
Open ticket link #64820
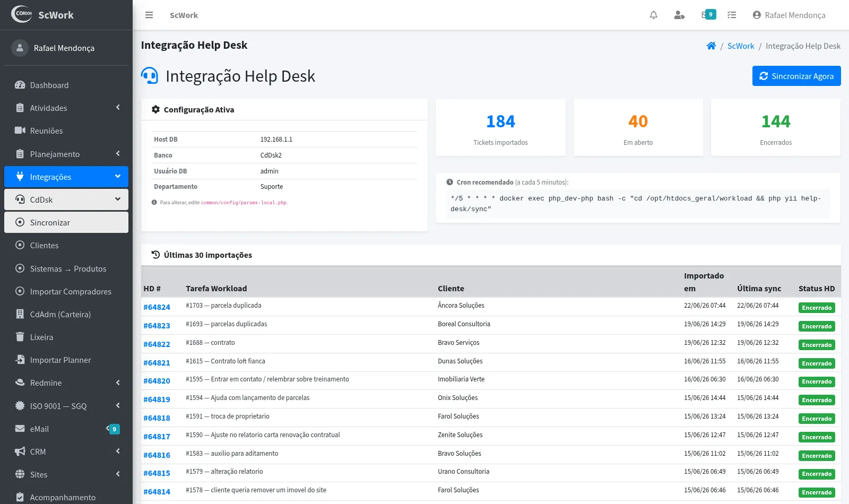pos(157,381)
